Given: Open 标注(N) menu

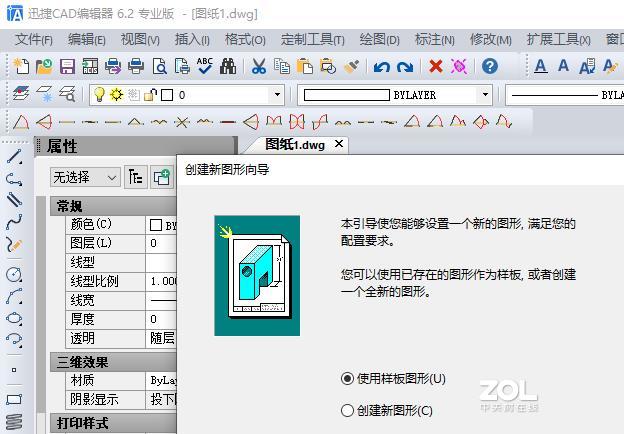Looking at the screenshot, I should pyautogui.click(x=434, y=40).
